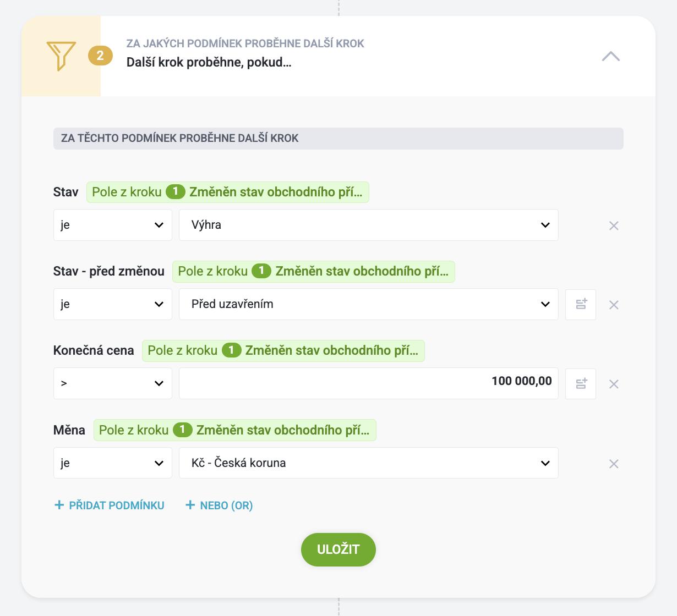Click the yellow funnel filter icon
Viewport: 677px width, 616px height.
(x=61, y=56)
